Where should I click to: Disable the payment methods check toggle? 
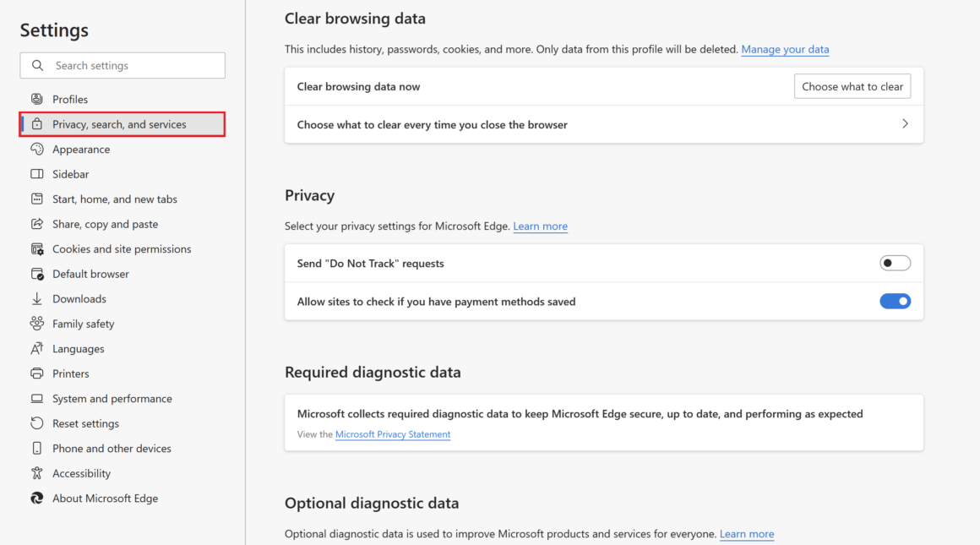pos(895,302)
